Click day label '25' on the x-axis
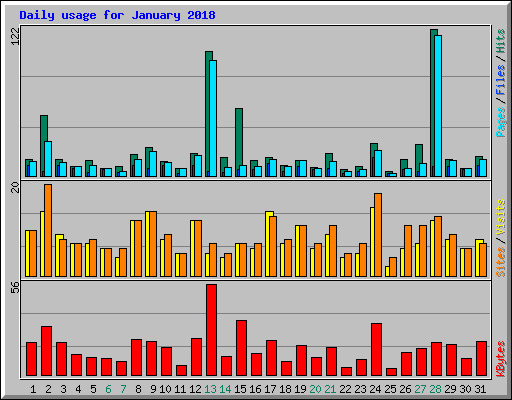The width and height of the screenshot is (512, 400). (x=390, y=389)
